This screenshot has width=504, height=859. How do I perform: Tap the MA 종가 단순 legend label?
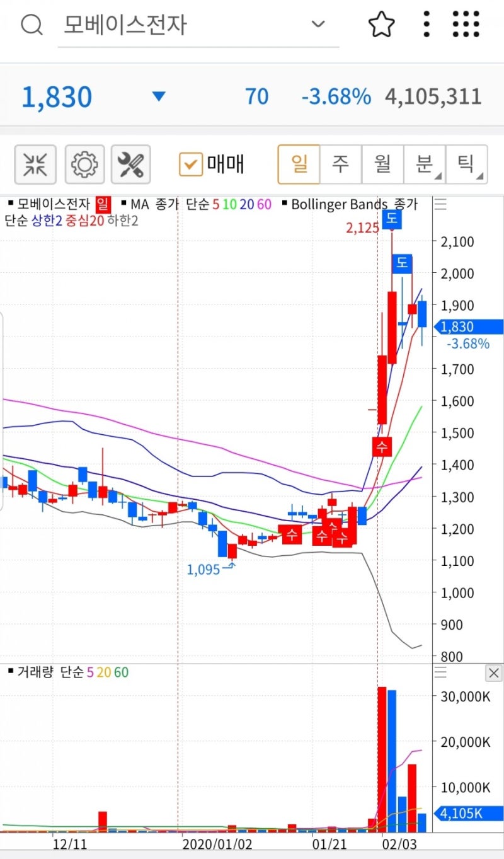click(166, 204)
